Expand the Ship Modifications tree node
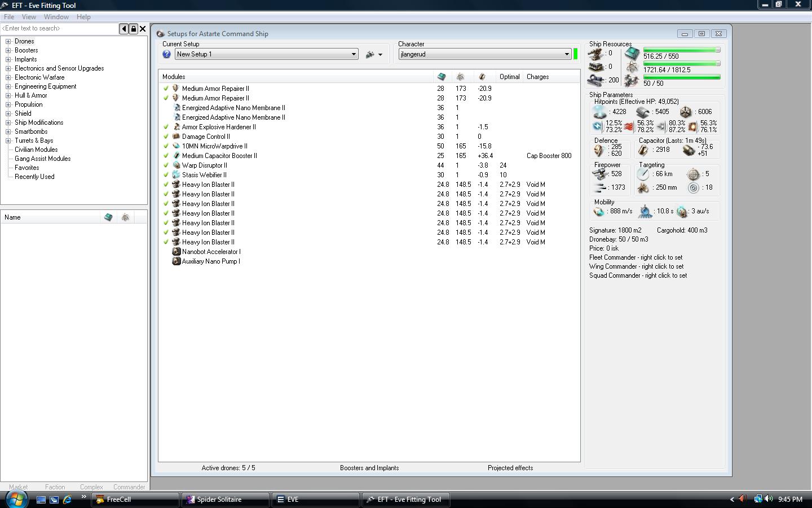The image size is (812, 508). 8,122
